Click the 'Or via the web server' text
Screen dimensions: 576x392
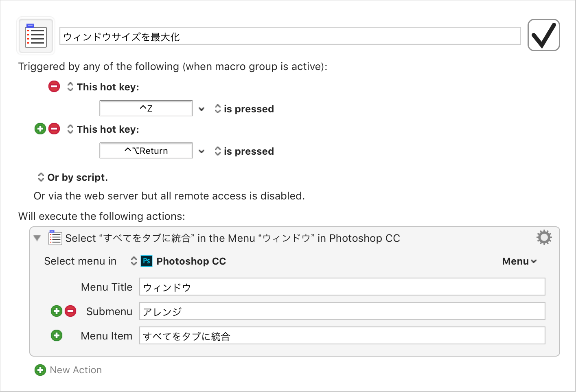169,196
